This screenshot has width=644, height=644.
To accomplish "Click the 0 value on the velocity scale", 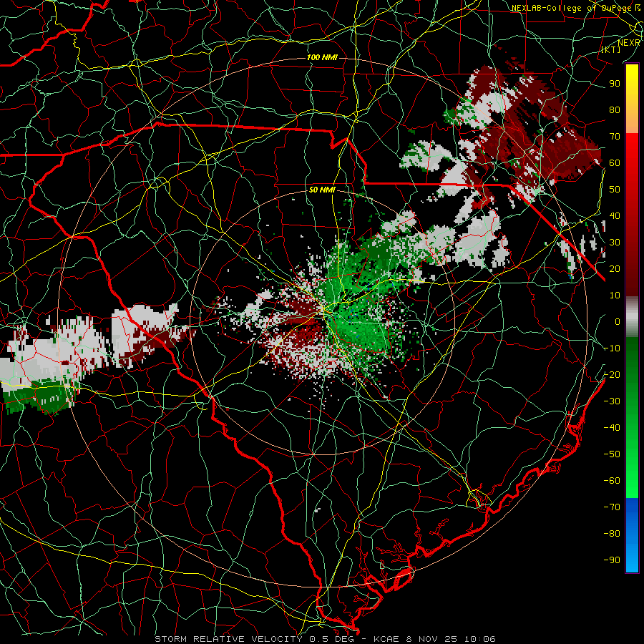I will point(618,322).
